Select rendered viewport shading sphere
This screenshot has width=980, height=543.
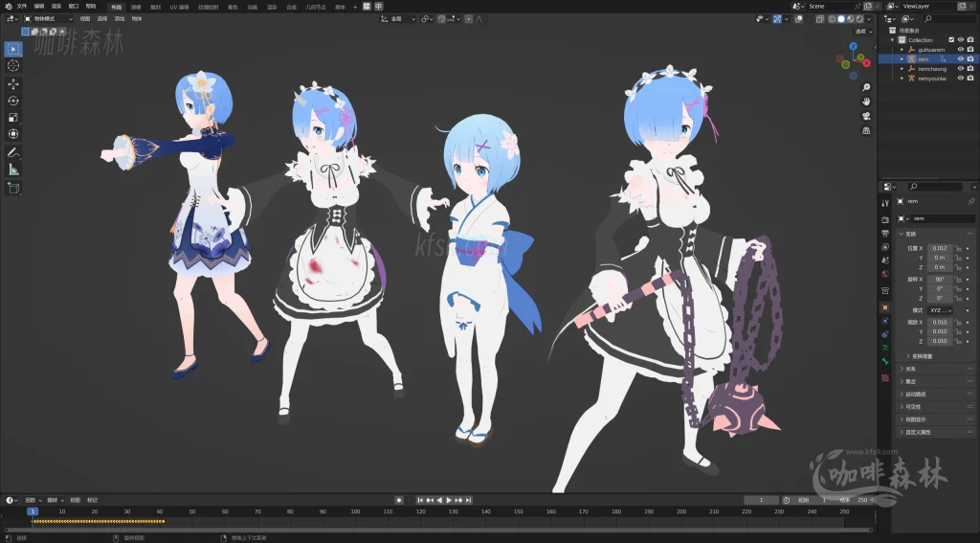pyautogui.click(x=859, y=19)
